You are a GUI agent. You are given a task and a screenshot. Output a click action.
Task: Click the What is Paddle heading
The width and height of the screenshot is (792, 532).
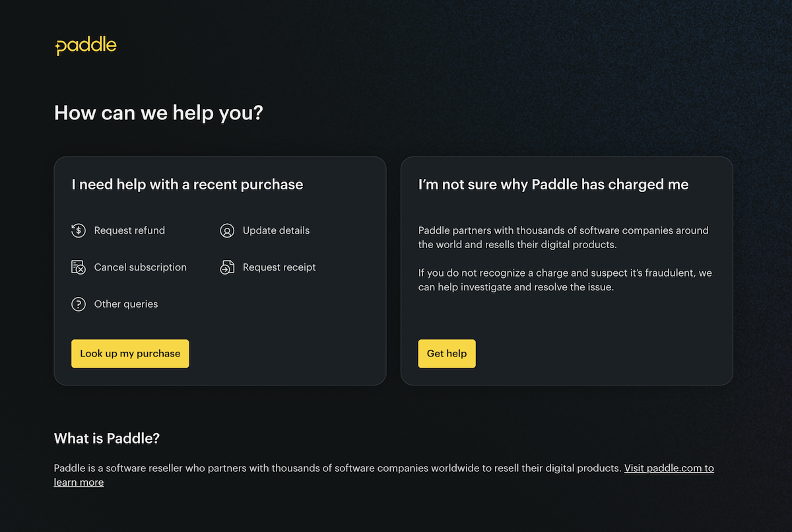pyautogui.click(x=107, y=438)
